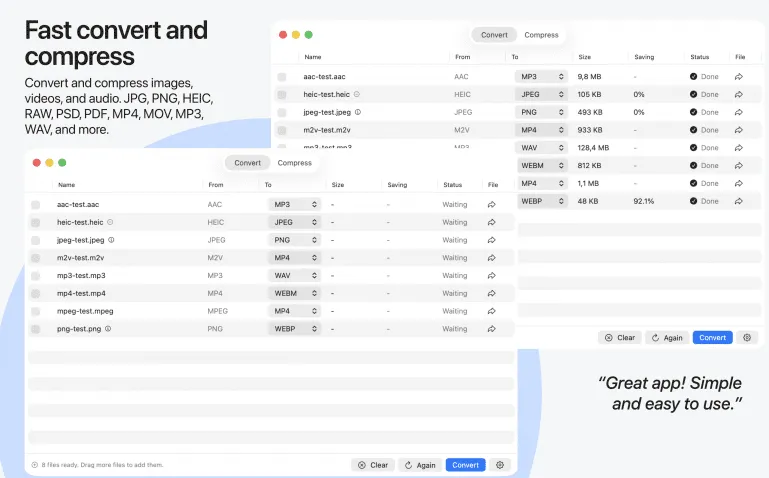Tick checkbox for heic-test.heic in front window

click(x=35, y=223)
